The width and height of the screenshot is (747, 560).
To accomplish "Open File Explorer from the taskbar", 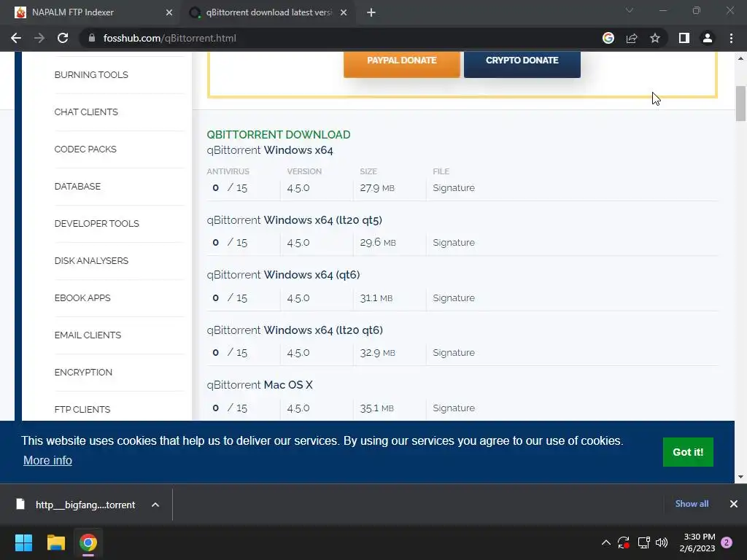I will pos(55,542).
